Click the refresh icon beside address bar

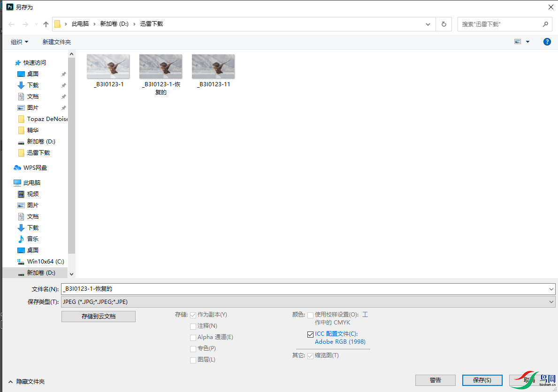(x=443, y=24)
